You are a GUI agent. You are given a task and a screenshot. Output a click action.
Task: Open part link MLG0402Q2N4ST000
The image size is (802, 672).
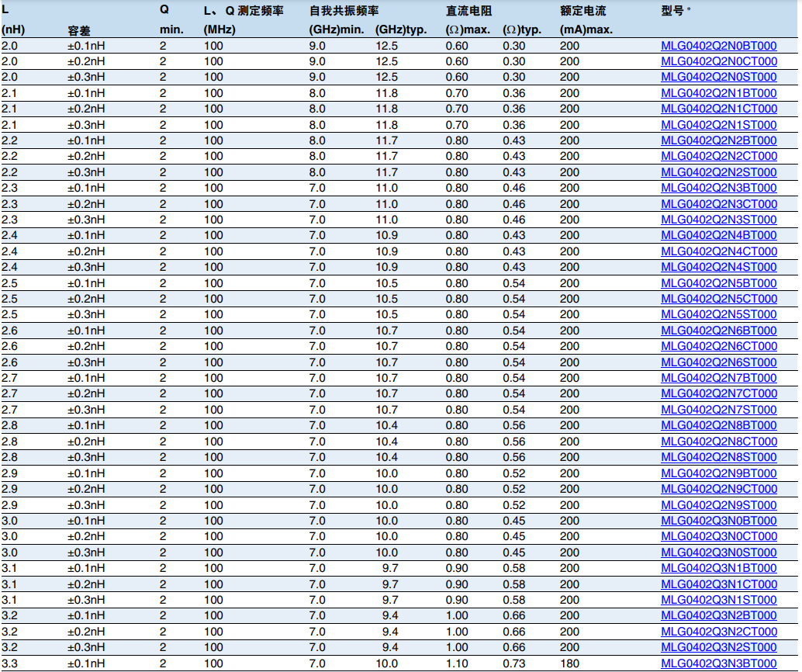[x=719, y=267]
